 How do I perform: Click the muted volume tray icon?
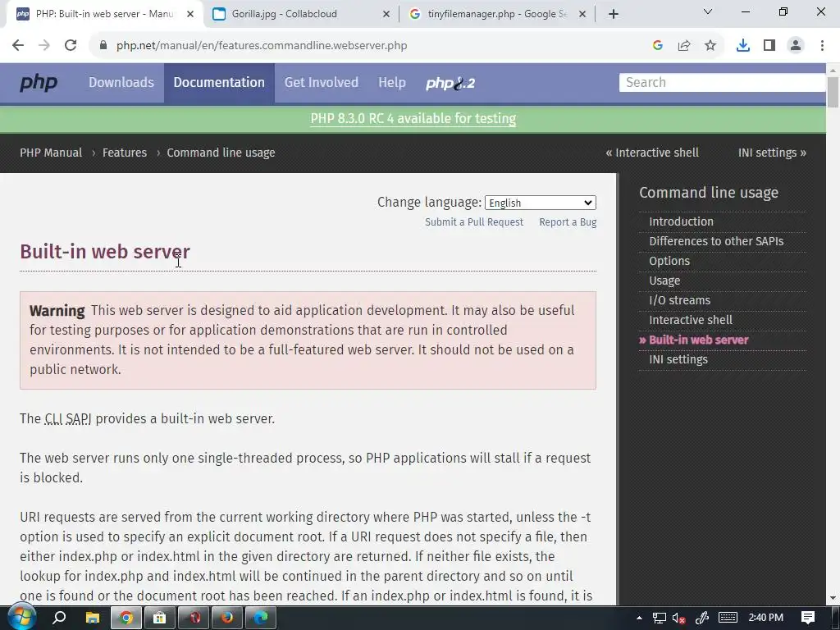pyautogui.click(x=678, y=619)
